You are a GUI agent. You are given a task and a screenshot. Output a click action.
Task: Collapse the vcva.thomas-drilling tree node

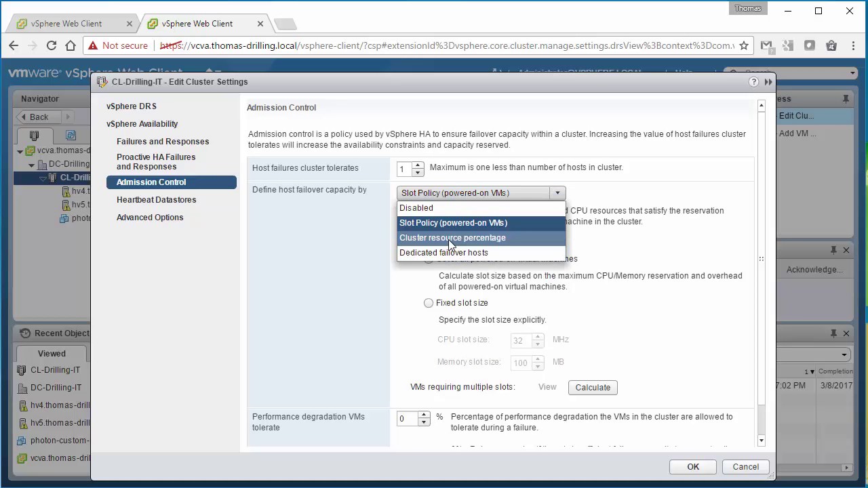20,151
